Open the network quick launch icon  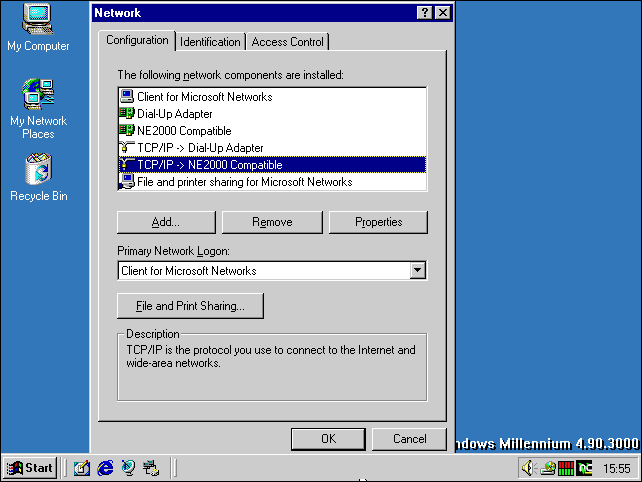tap(151, 468)
